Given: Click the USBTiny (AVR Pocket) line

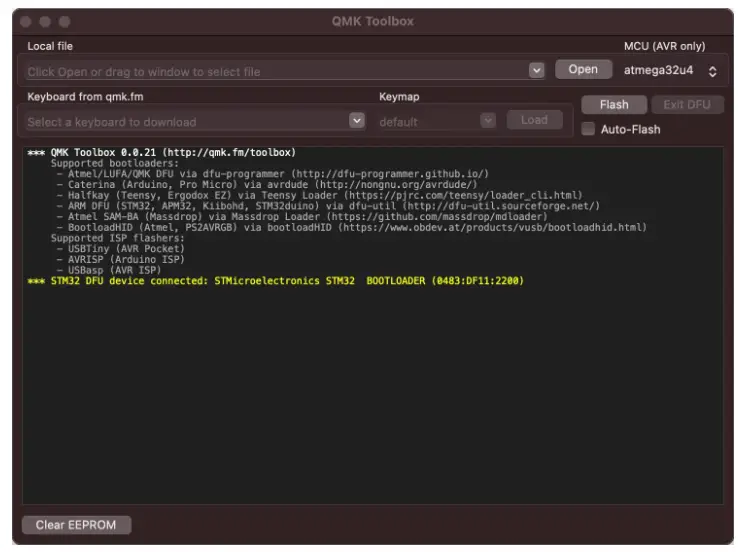Looking at the screenshot, I should (120, 249).
